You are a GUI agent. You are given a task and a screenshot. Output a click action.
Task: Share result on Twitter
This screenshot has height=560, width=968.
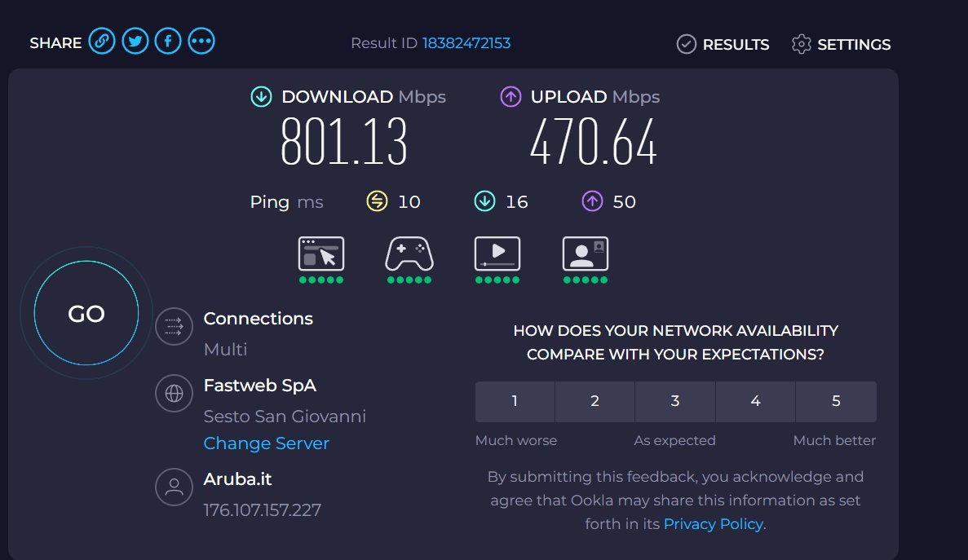(135, 41)
